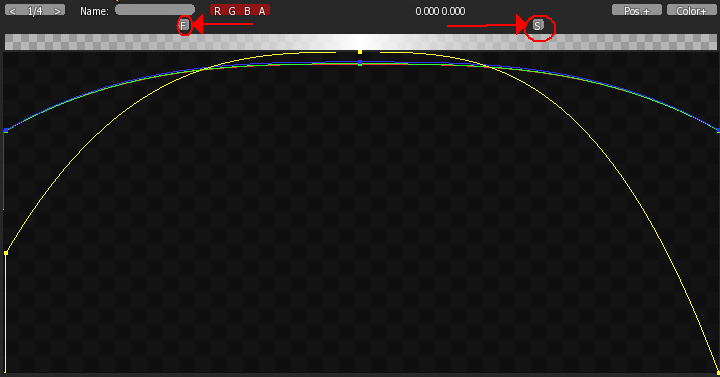Toggle the G channel button
The image size is (720, 377).
click(x=232, y=11)
